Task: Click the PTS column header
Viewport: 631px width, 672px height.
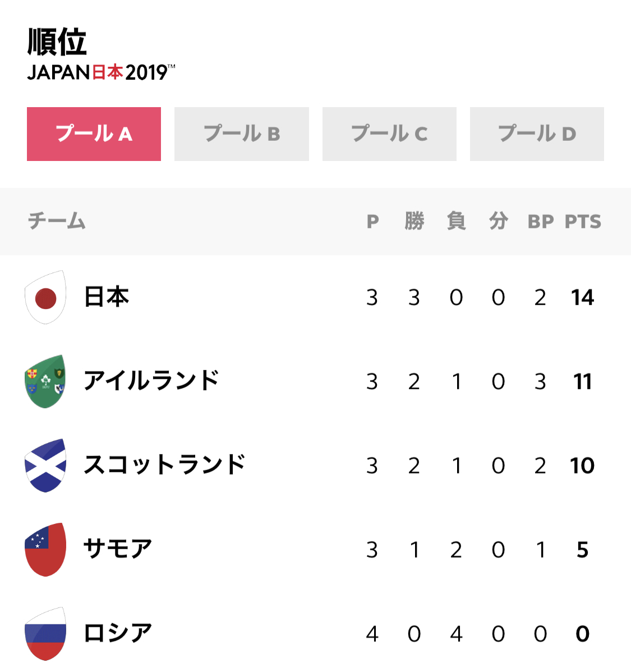Action: click(x=583, y=222)
